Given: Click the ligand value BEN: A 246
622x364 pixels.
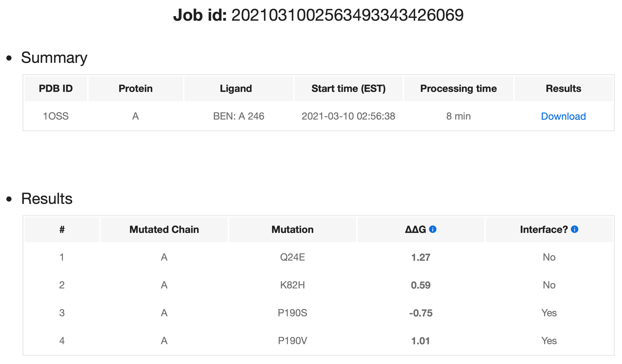Looking at the screenshot, I should [239, 116].
